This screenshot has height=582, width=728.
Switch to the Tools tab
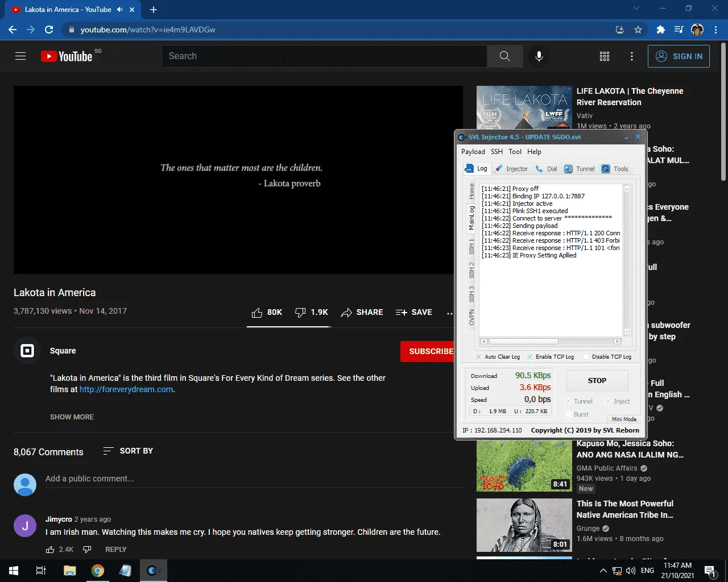point(615,169)
